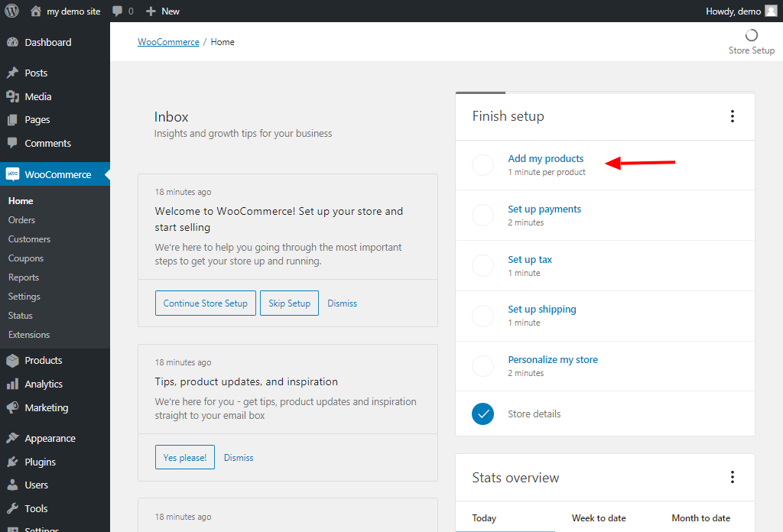This screenshot has height=532, width=783.
Task: Click the Inbox heading
Action: click(171, 117)
